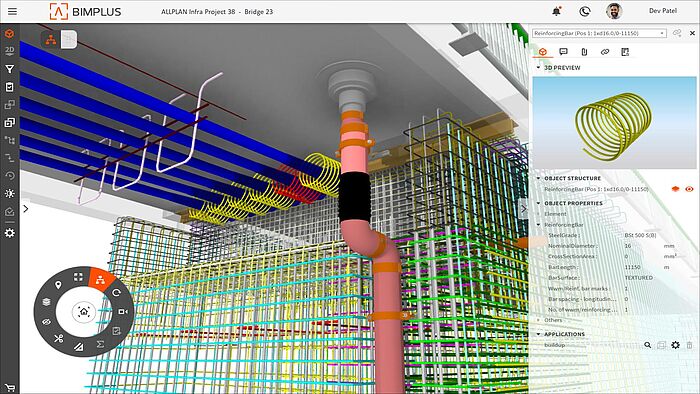Select the location pin in radial menu
Viewport: 700px width, 394px height.
tap(58, 285)
